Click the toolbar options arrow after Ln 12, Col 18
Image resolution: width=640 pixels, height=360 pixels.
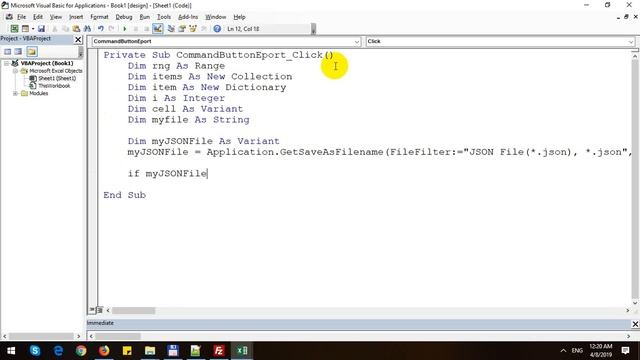tap(313, 29)
